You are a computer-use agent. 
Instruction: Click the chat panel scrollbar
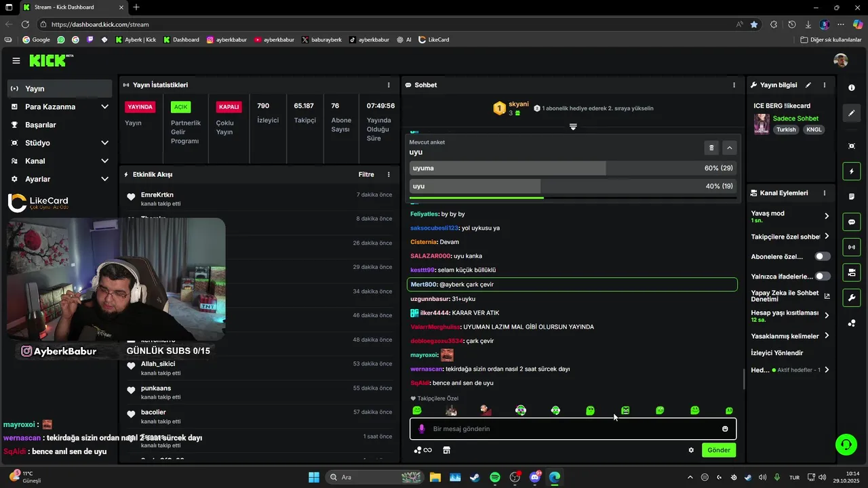click(744, 379)
